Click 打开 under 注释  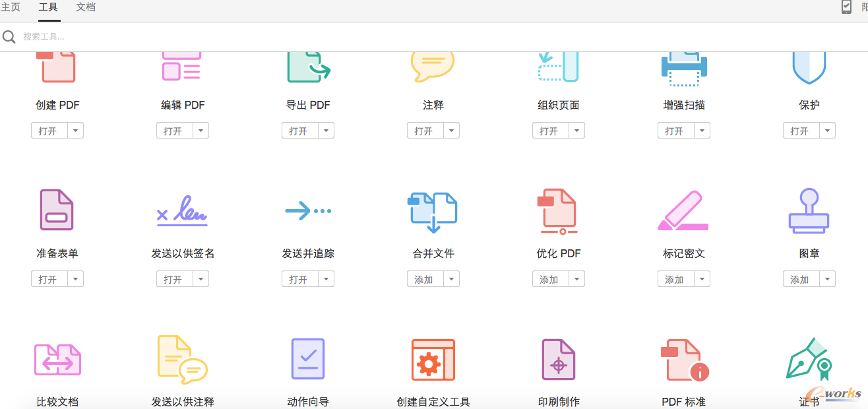425,131
